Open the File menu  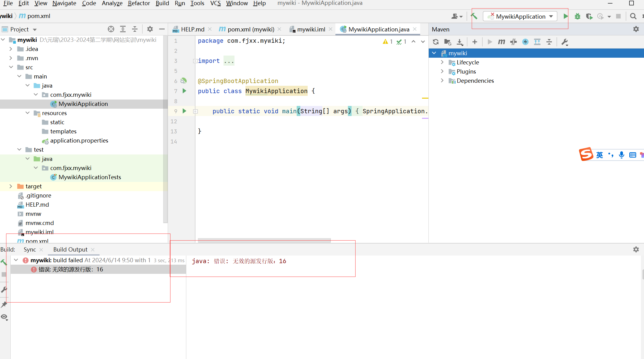pyautogui.click(x=8, y=3)
